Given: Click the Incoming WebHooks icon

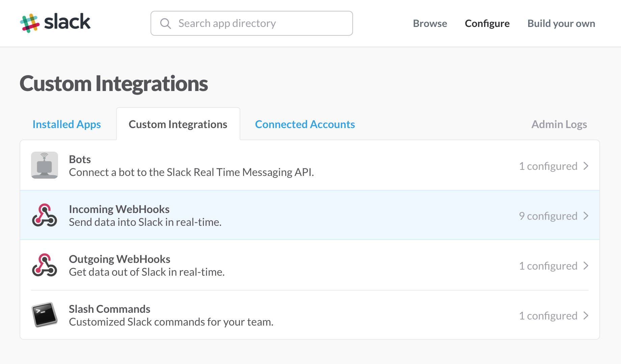Looking at the screenshot, I should click(44, 215).
